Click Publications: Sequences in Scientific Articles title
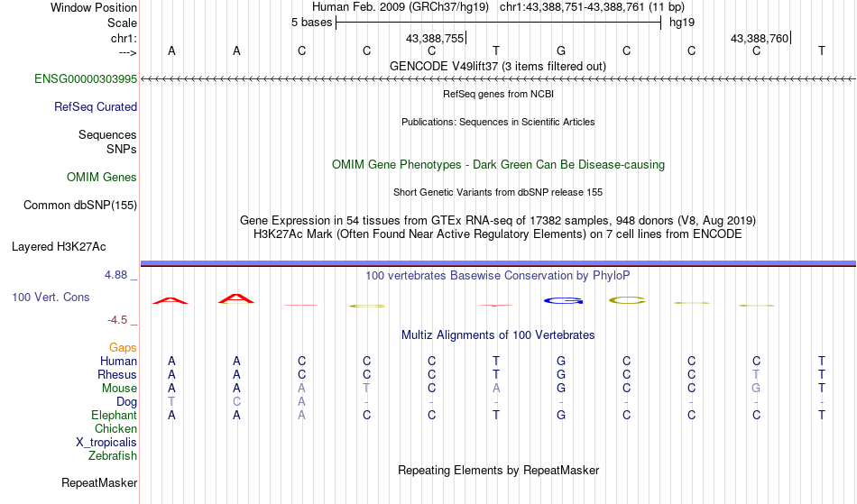This screenshot has width=857, height=504. (x=498, y=122)
